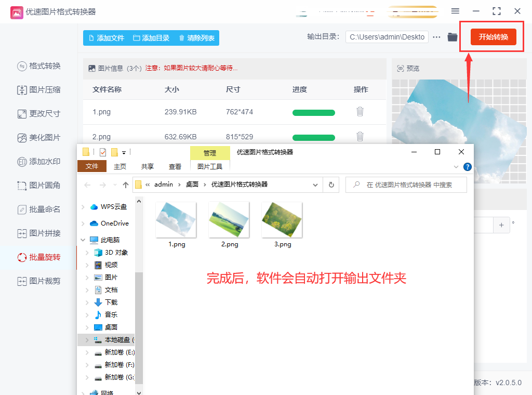Switch to 查看 ribbon tab
Screen dimensions: 532x395
point(175,167)
